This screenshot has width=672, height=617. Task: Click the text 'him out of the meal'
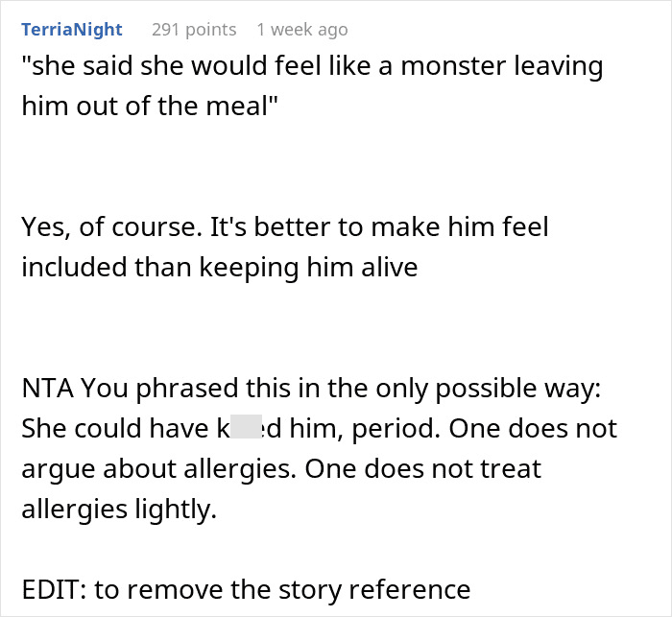(x=150, y=106)
